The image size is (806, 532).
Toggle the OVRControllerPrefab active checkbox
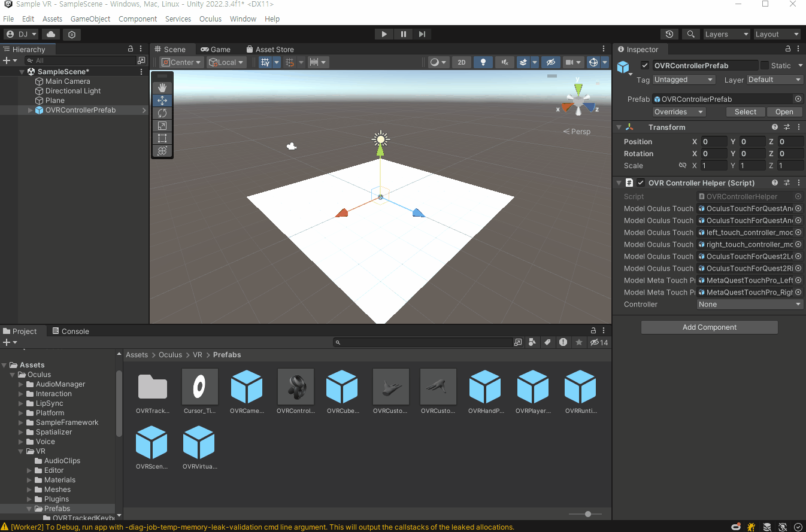point(645,65)
